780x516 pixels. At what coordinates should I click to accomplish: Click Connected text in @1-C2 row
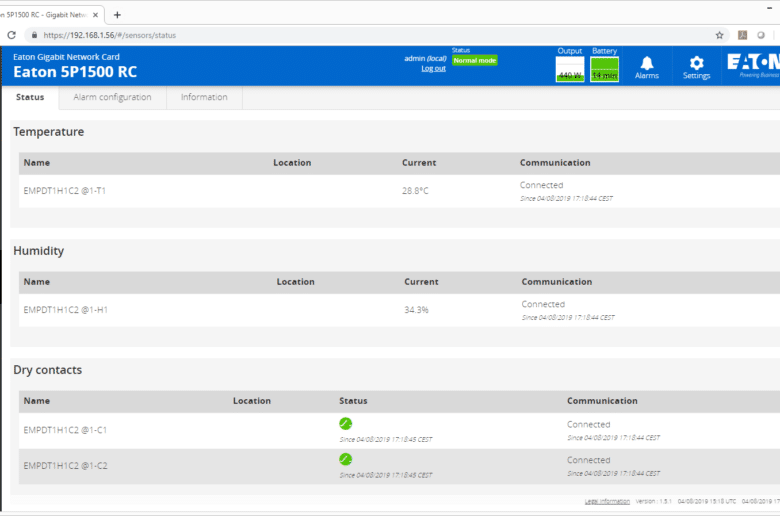(x=588, y=460)
